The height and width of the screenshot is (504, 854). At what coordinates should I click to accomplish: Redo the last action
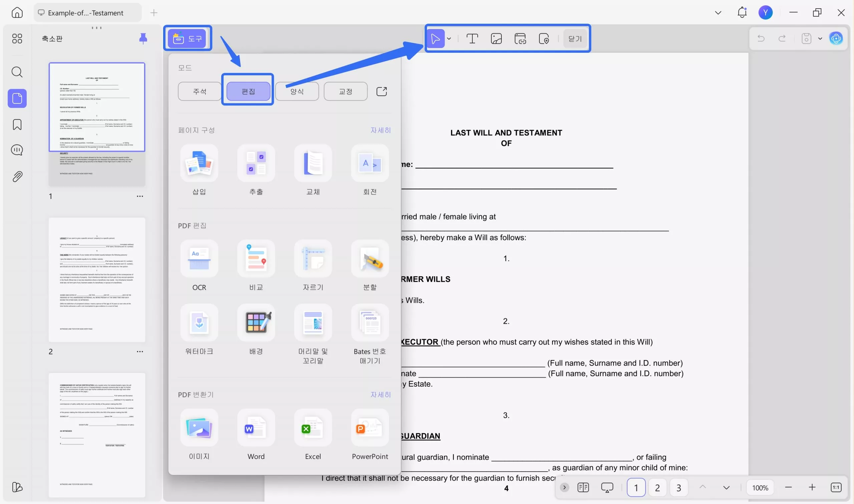coord(782,38)
